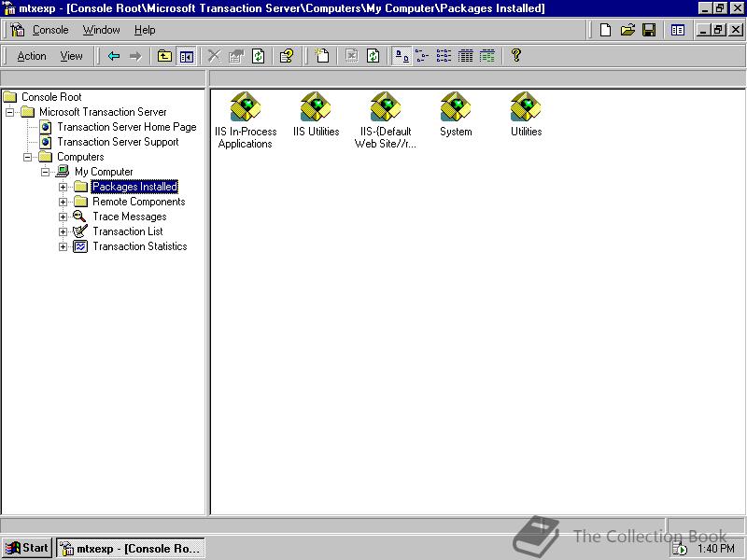Click the Open console folder icon
This screenshot has height=560, width=747.
point(627,30)
